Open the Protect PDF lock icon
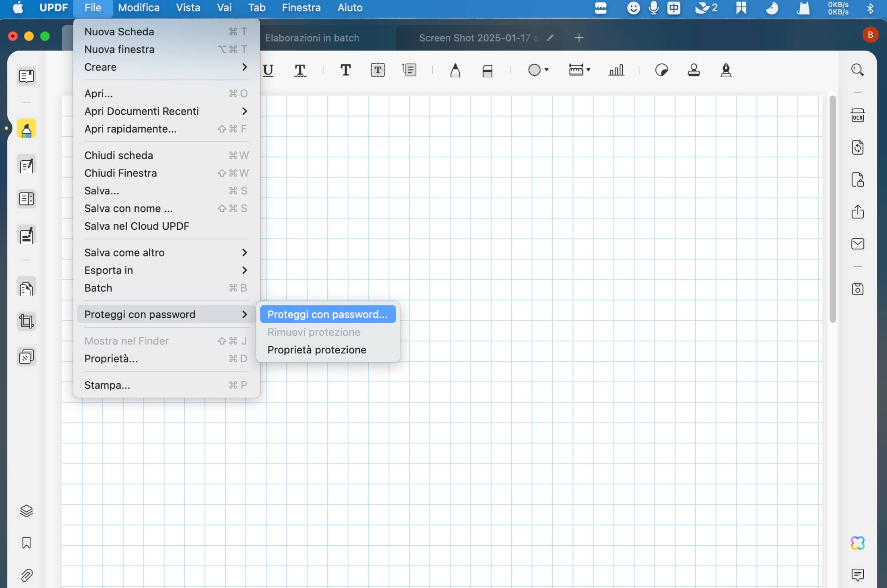This screenshot has height=588, width=887. [857, 180]
